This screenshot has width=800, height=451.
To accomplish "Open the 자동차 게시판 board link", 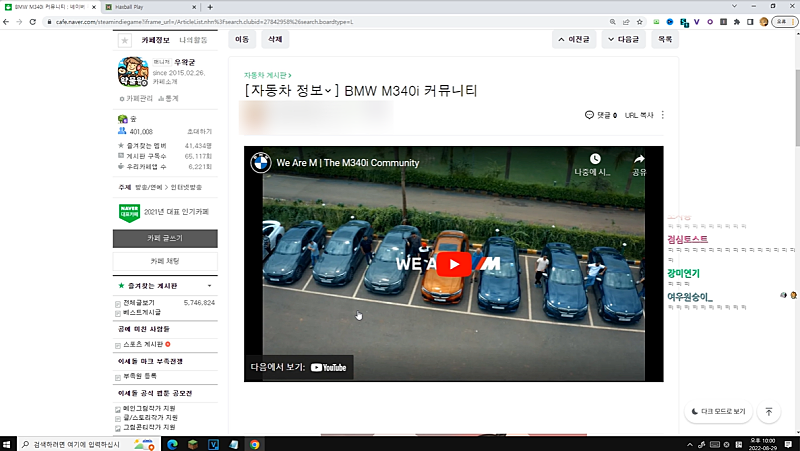I will tap(265, 75).
